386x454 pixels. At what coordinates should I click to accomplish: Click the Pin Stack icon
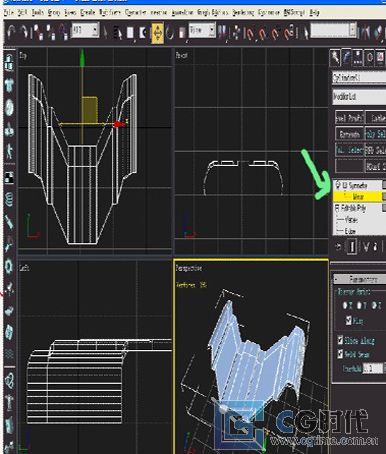tap(338, 247)
